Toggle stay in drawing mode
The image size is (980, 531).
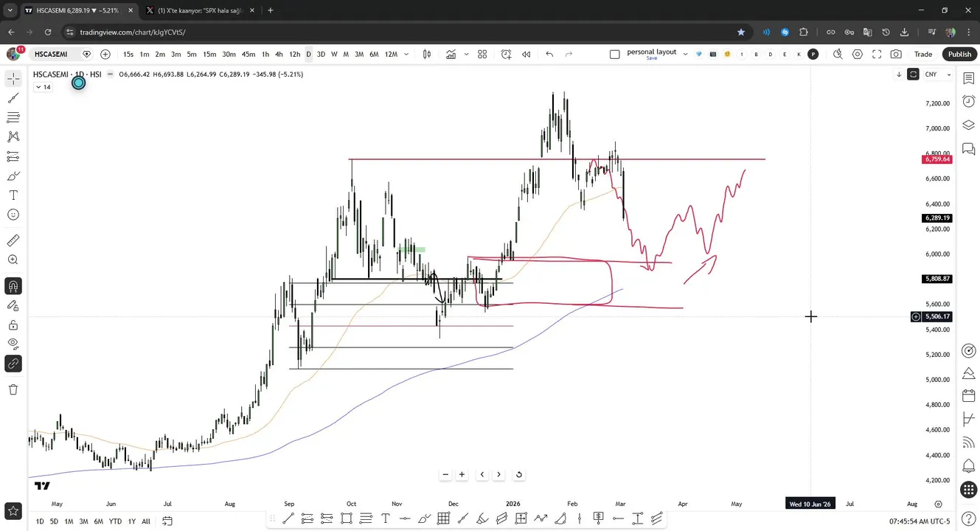tap(13, 305)
